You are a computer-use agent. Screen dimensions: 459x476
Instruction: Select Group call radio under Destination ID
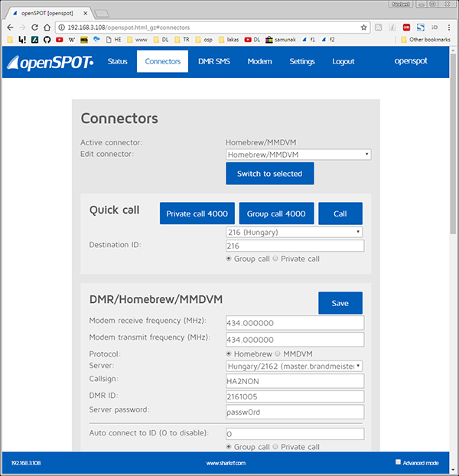tap(229, 259)
